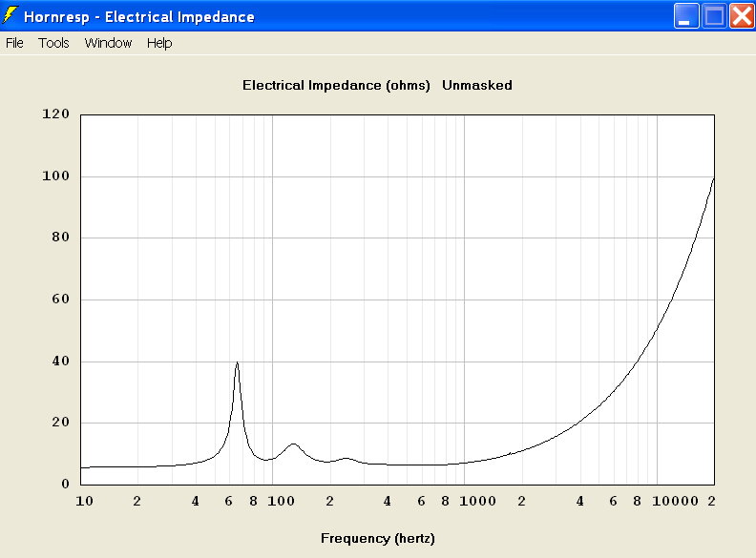
Task: Click the 1000 hertz x-axis label
Action: (x=477, y=501)
